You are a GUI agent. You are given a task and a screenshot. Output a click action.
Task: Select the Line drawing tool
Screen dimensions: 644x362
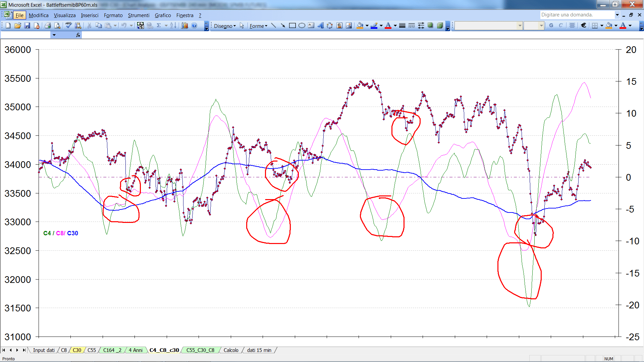pos(273,25)
